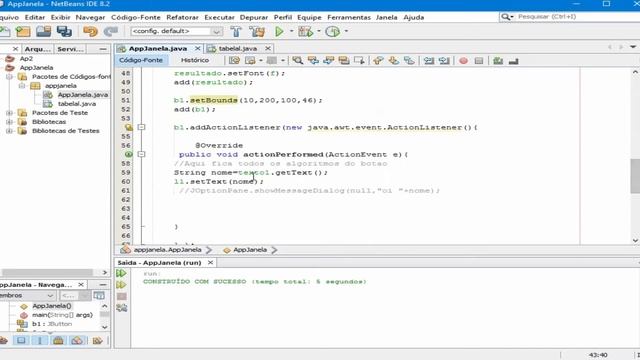Open output settings icon below stop button
The width and height of the screenshot is (640, 360).
[121, 307]
